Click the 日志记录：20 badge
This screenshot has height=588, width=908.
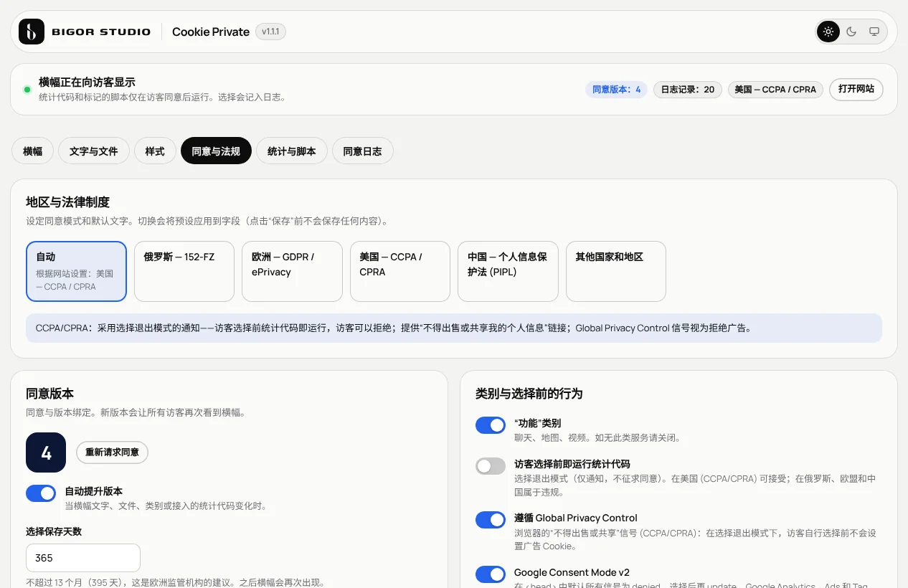point(687,90)
